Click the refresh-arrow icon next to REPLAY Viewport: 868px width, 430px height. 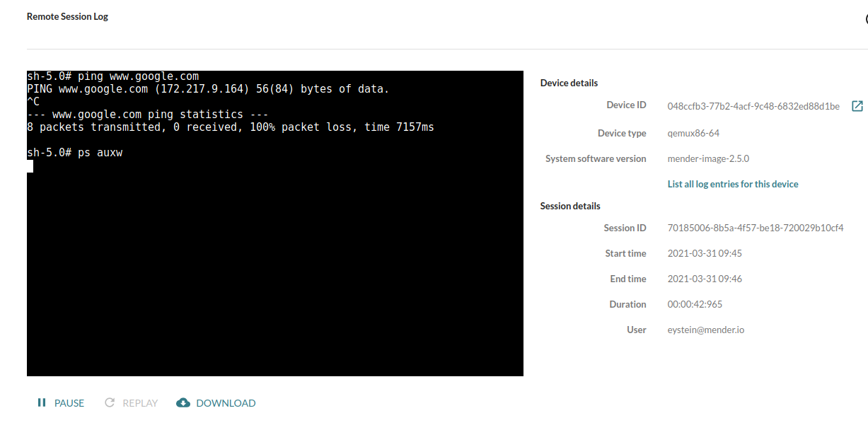point(110,402)
